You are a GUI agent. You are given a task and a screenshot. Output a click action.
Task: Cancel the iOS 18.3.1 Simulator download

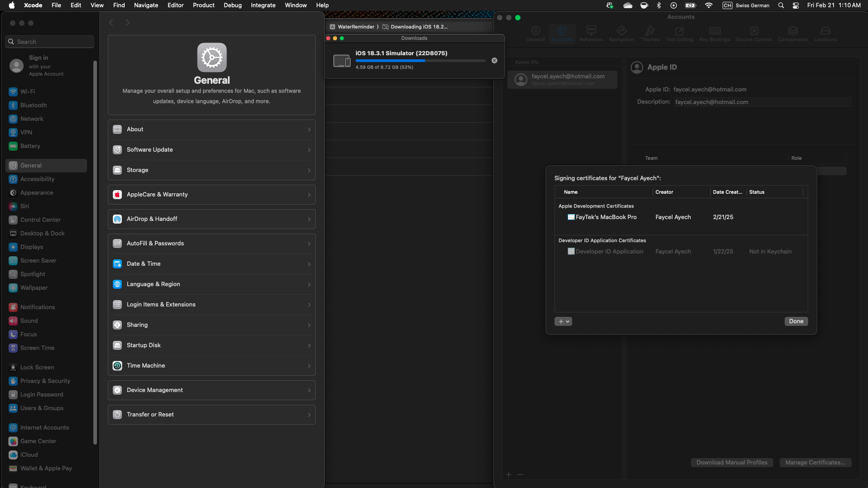tap(494, 61)
